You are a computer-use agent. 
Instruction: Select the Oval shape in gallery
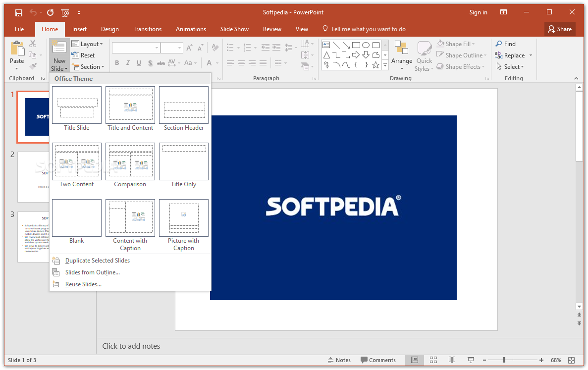point(366,45)
